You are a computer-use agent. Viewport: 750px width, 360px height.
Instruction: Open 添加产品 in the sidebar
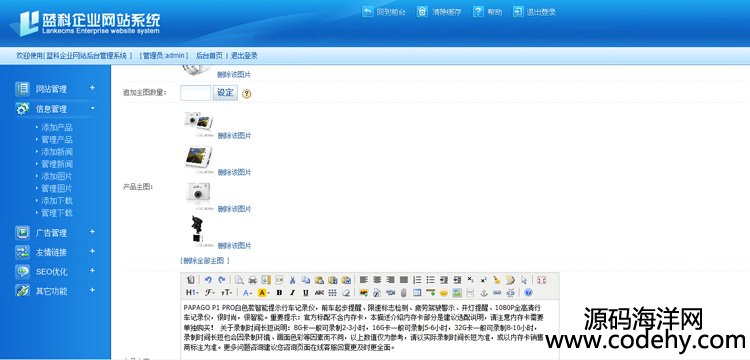[56, 128]
